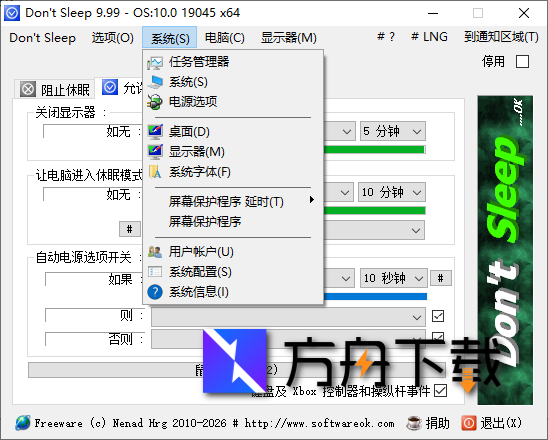Click the green progress bar under 10 分钟
The image size is (548, 440).
pos(374,210)
